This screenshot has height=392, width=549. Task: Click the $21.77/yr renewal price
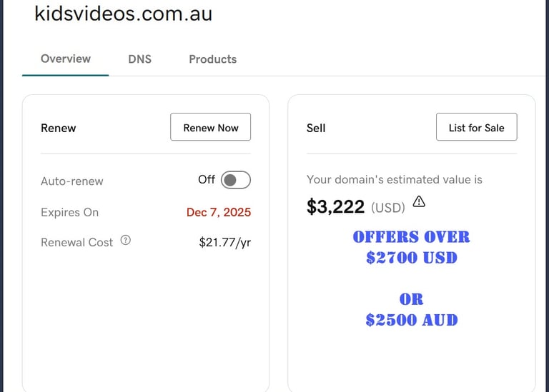[x=224, y=242]
